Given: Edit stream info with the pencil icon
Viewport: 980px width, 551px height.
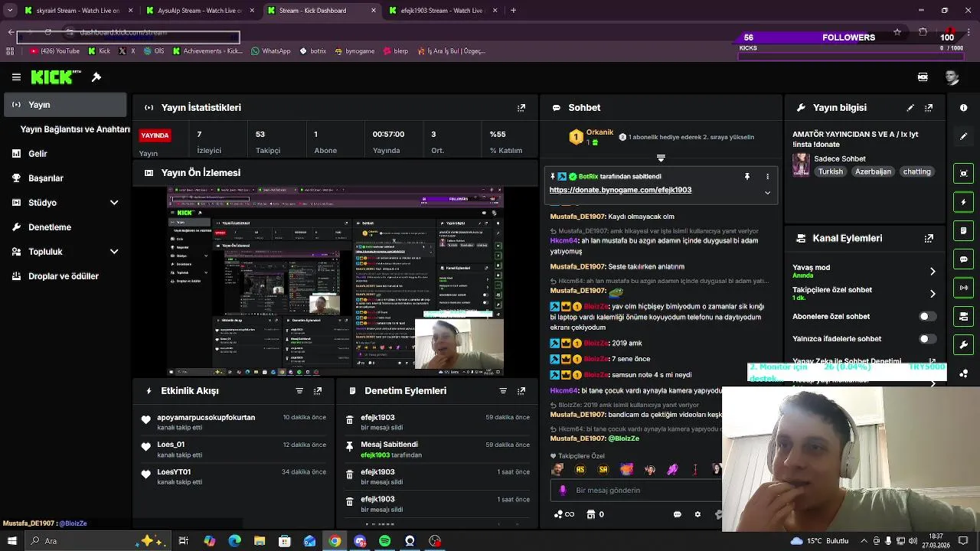Looking at the screenshot, I should [x=910, y=108].
